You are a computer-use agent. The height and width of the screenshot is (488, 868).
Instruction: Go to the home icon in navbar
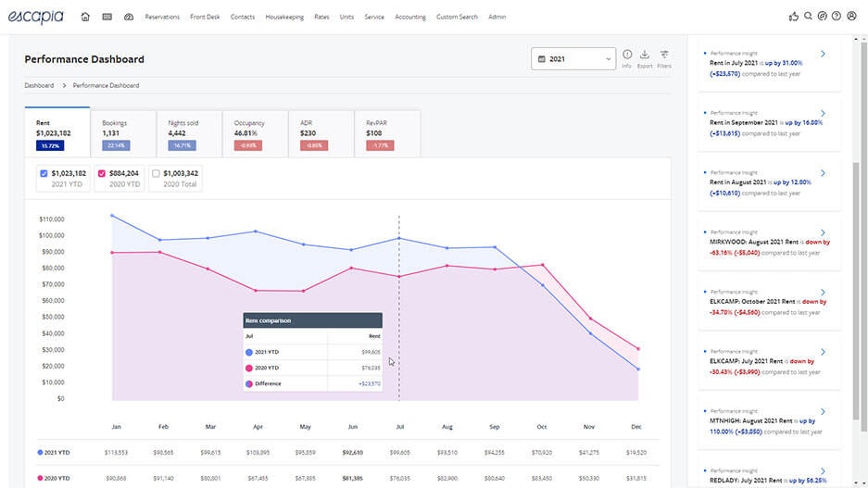(x=85, y=17)
